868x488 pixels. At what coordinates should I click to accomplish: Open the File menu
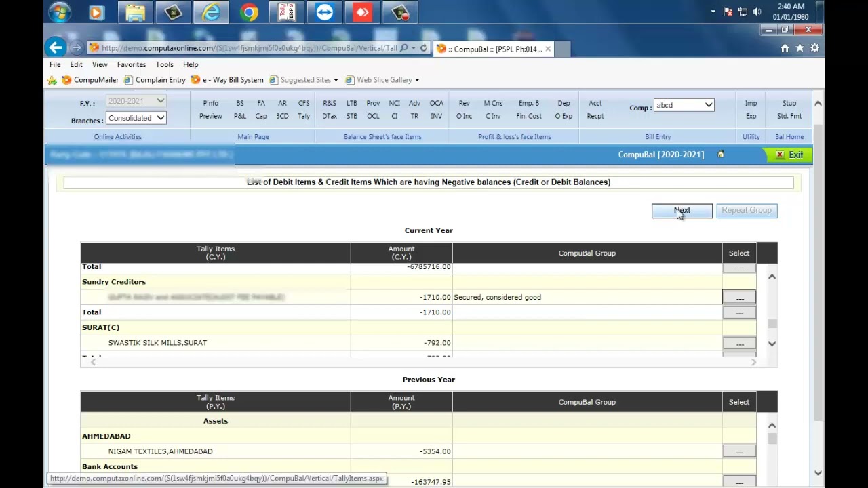coord(55,64)
